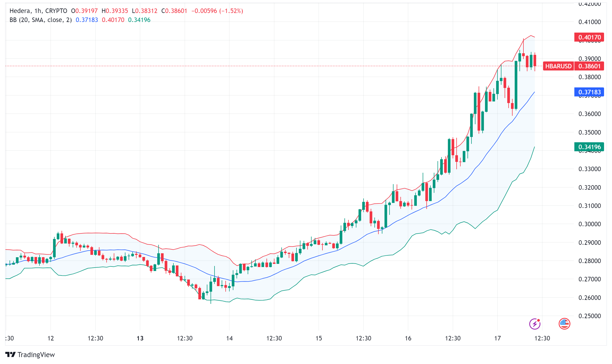This screenshot has height=364, width=612.
Task: Click the red 0.40170 value in BB legend
Action: coord(113,20)
